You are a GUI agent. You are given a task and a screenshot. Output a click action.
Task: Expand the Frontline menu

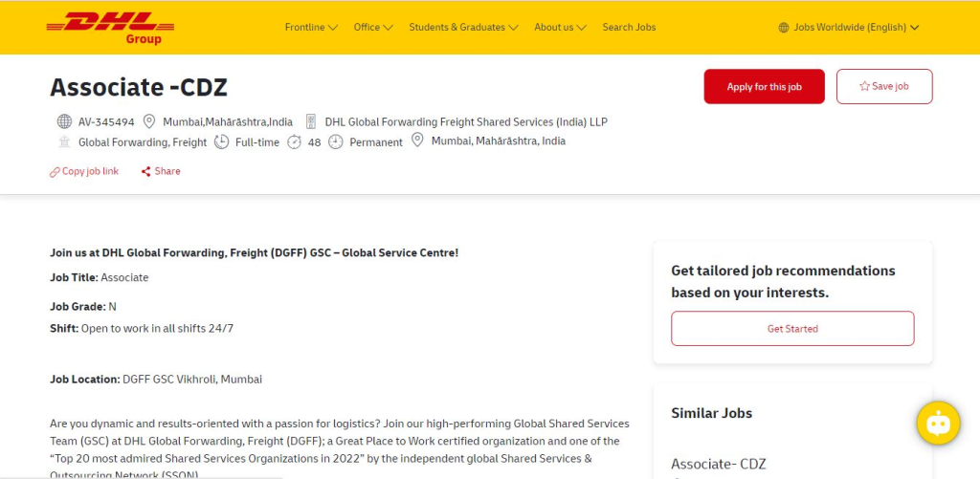tap(311, 28)
